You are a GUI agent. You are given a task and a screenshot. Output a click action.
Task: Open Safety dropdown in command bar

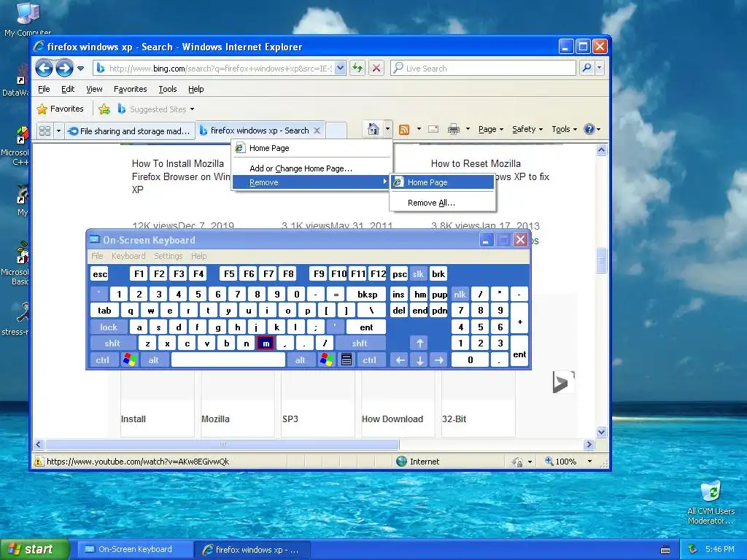pos(527,129)
